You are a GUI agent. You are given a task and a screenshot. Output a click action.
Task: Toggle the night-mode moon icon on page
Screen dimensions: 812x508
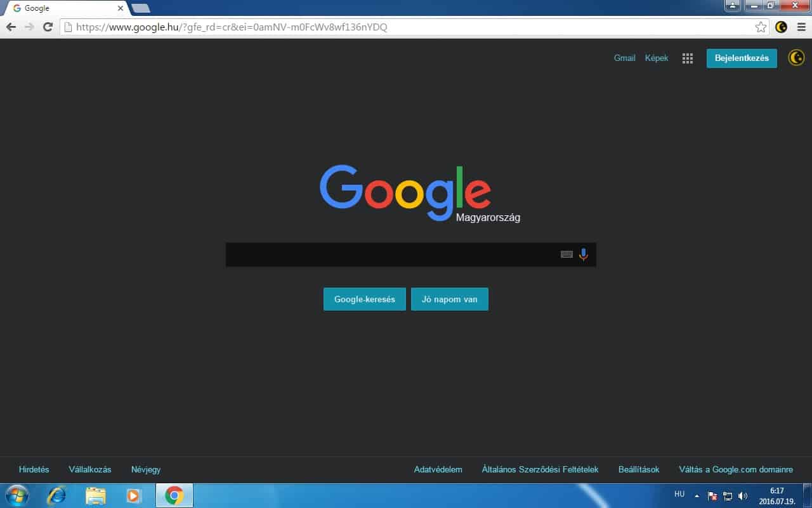click(x=796, y=58)
